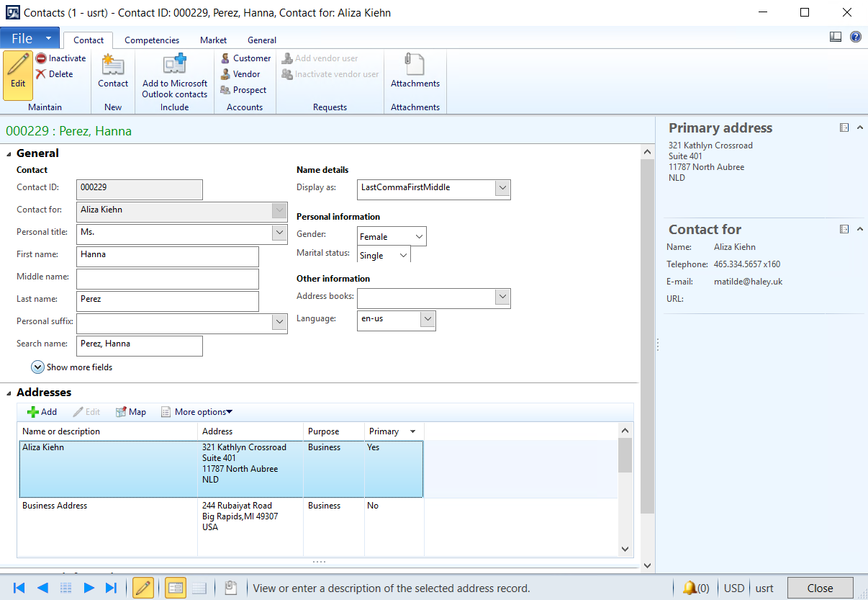Viewport: 868px width, 600px height.
Task: Open the Personal suffix dropdown
Action: [279, 322]
